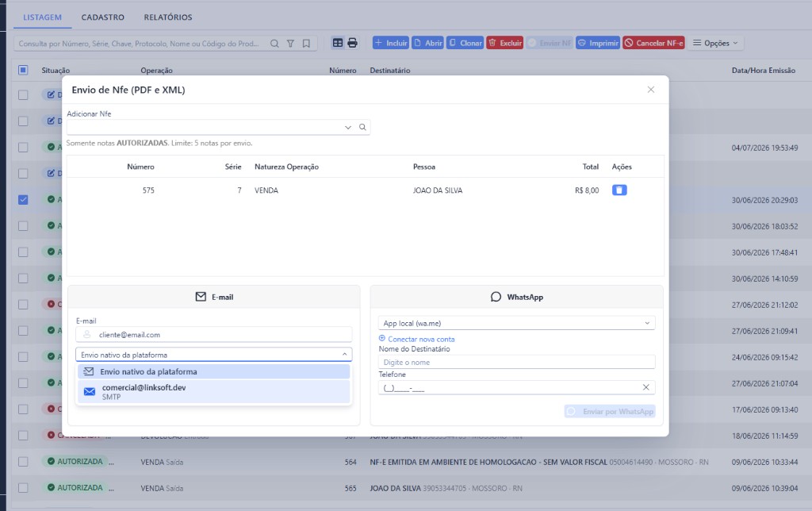
Task: Click the Nome do Destinatário input
Action: pos(516,363)
